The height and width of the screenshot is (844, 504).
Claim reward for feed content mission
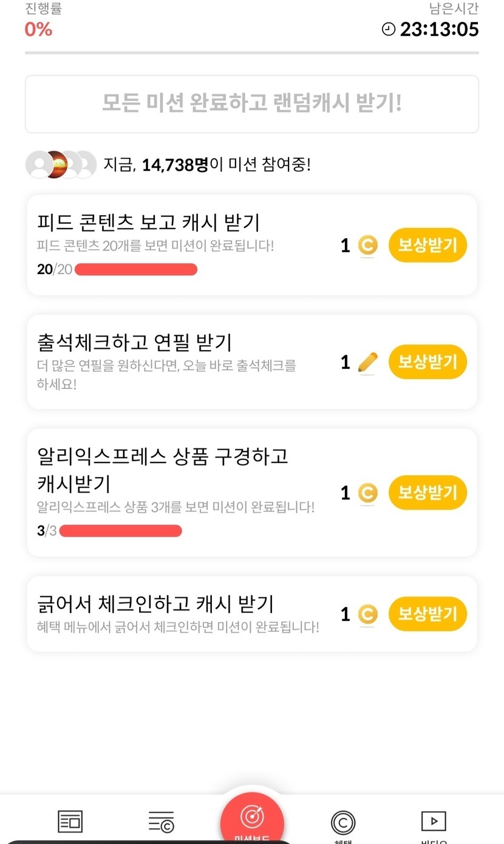coord(427,245)
